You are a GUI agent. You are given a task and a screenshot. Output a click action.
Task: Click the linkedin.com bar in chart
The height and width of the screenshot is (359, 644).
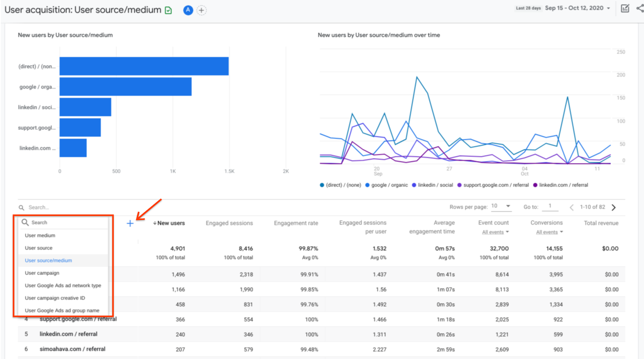(x=73, y=148)
